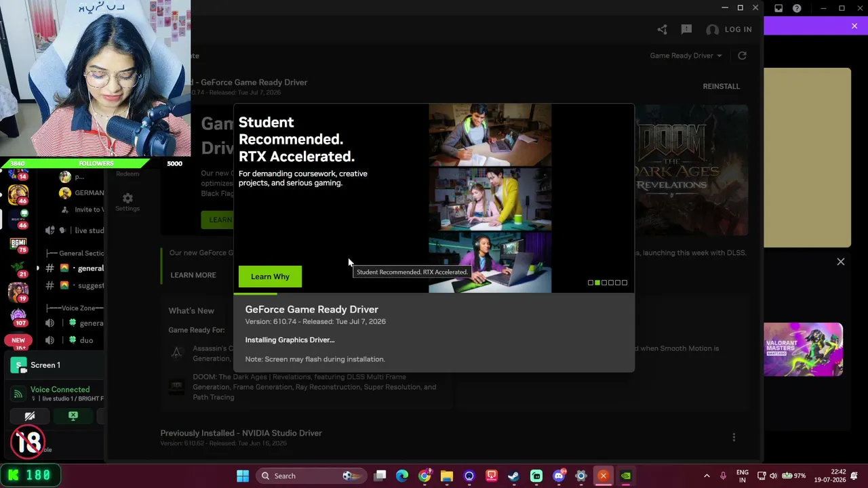Screen dimensions: 868x488
Task: Open the general text channel in Discord
Action: click(x=74, y=268)
